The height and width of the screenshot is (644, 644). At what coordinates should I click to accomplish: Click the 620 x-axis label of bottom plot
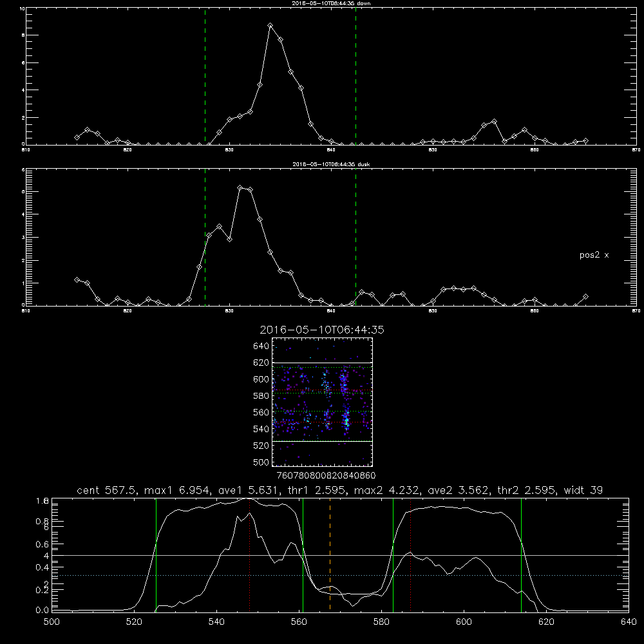(x=546, y=622)
